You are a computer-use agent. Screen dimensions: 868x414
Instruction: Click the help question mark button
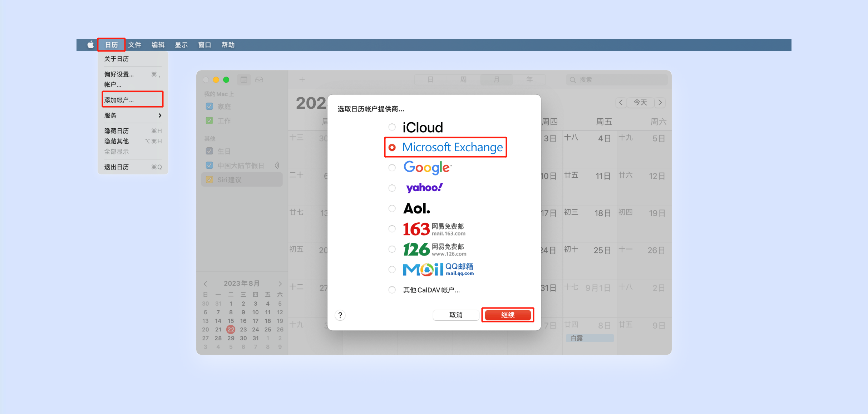[x=340, y=315]
